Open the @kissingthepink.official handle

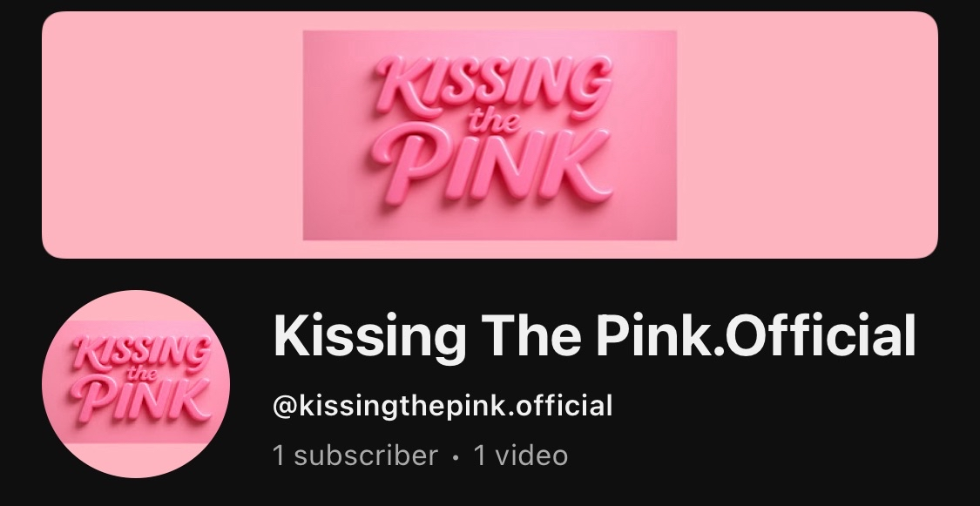click(x=443, y=406)
